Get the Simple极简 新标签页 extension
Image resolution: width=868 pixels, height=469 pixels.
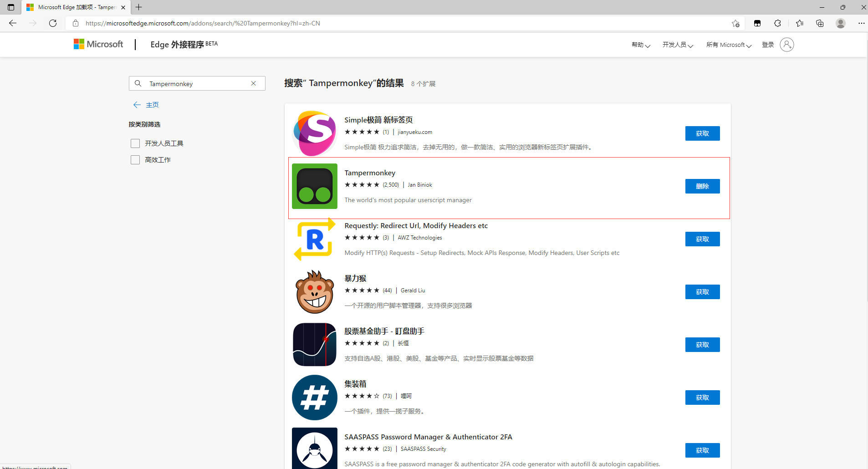(x=702, y=133)
